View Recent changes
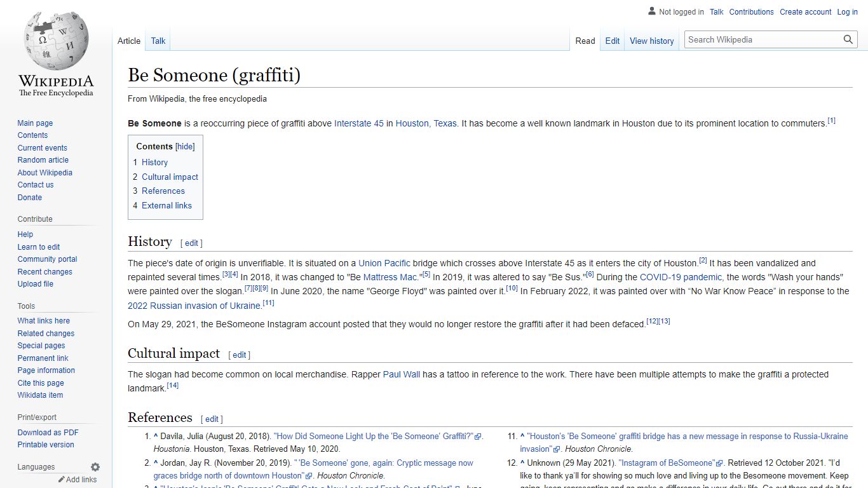 44,272
